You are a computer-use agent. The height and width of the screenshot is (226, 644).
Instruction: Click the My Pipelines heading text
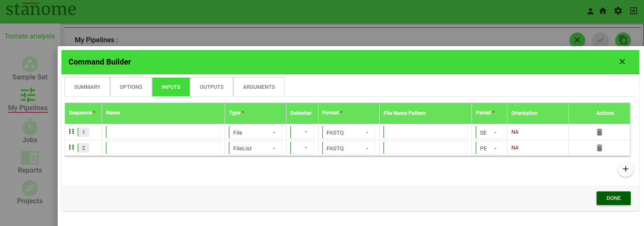point(96,40)
